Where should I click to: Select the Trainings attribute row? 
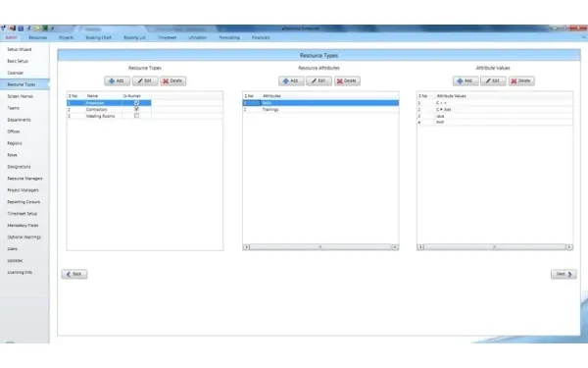(320, 109)
